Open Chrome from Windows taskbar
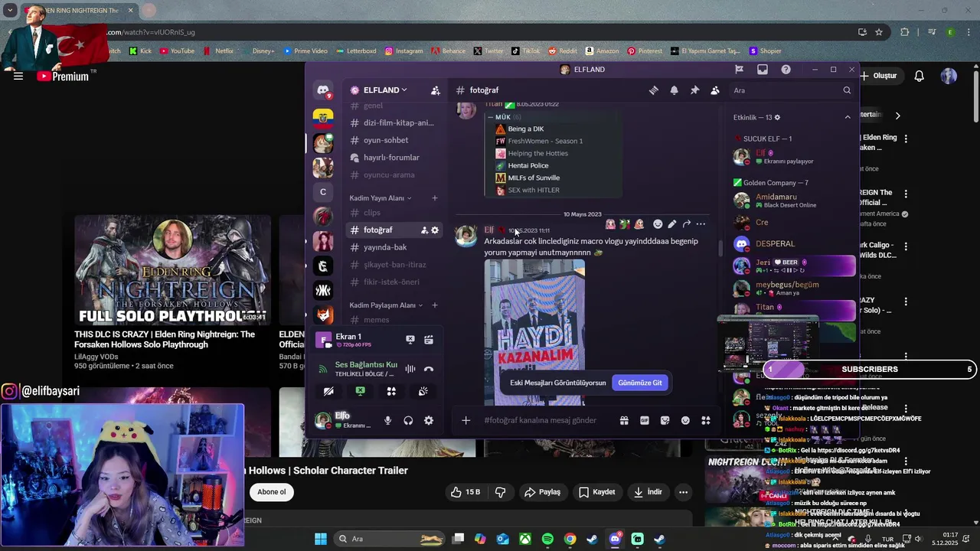Image resolution: width=980 pixels, height=551 pixels. (x=570, y=539)
